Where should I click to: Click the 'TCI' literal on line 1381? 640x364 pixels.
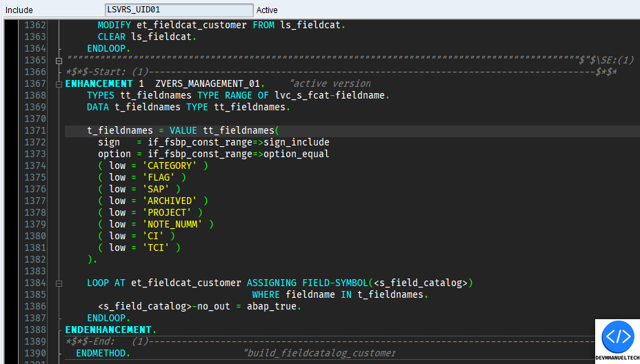(155, 247)
